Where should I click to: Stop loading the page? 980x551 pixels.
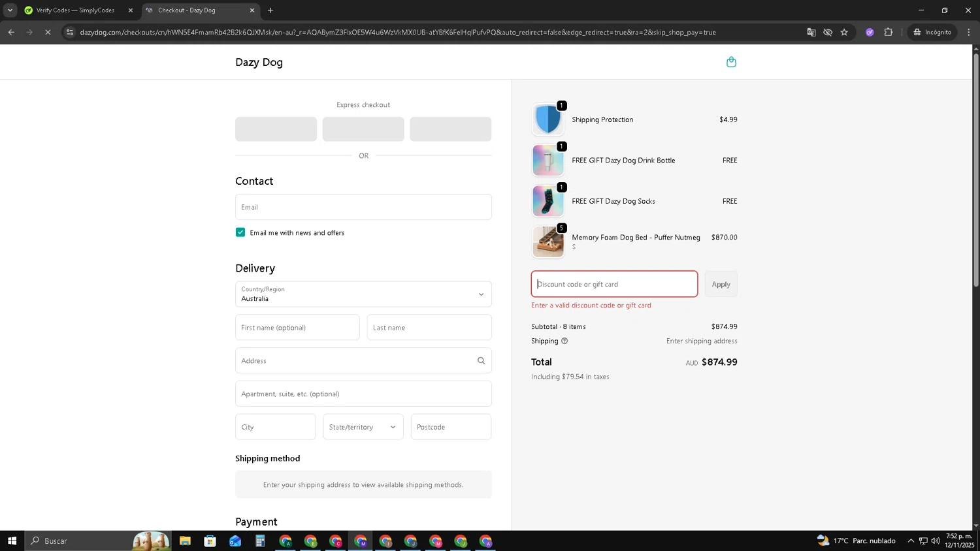(x=48, y=32)
